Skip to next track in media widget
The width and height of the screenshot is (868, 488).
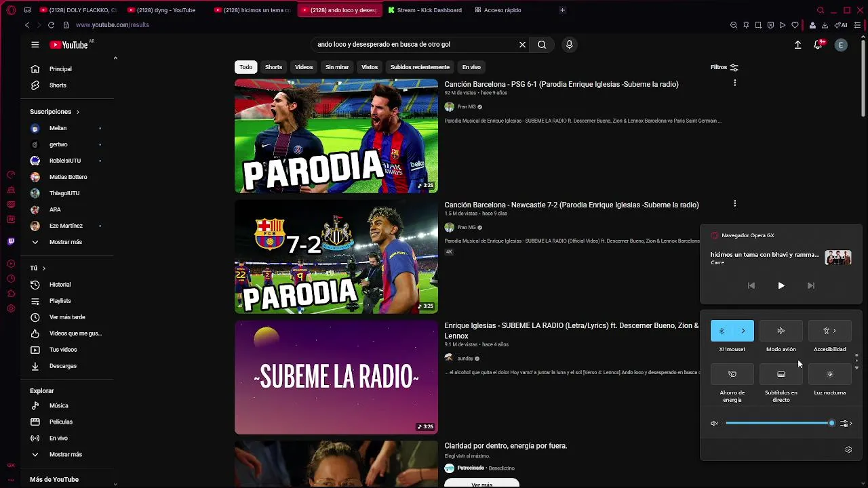pyautogui.click(x=811, y=286)
